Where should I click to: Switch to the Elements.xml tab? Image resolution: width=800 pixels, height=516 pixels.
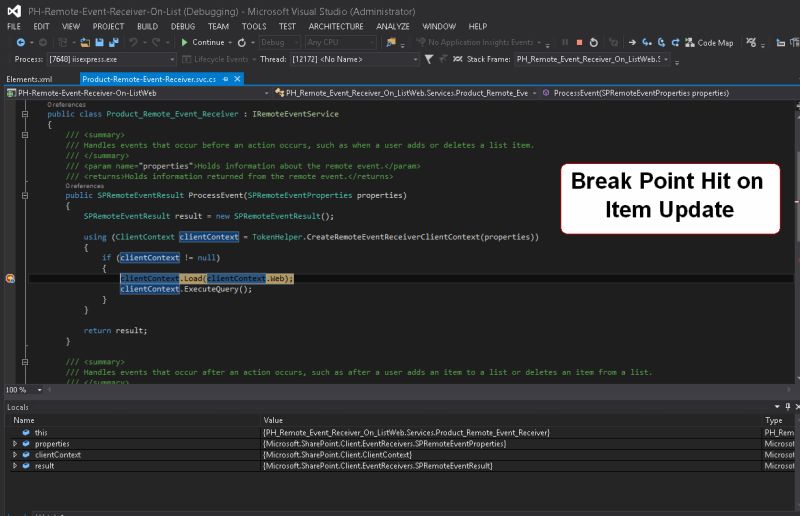coord(29,79)
